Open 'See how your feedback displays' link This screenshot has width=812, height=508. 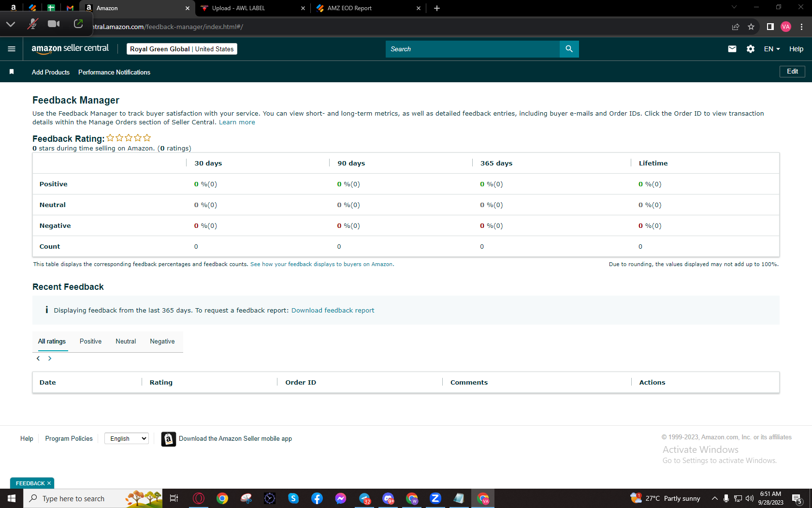click(x=322, y=264)
